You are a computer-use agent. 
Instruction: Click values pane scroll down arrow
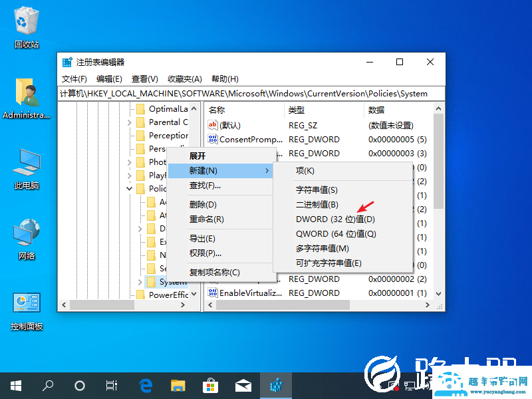pos(438,294)
